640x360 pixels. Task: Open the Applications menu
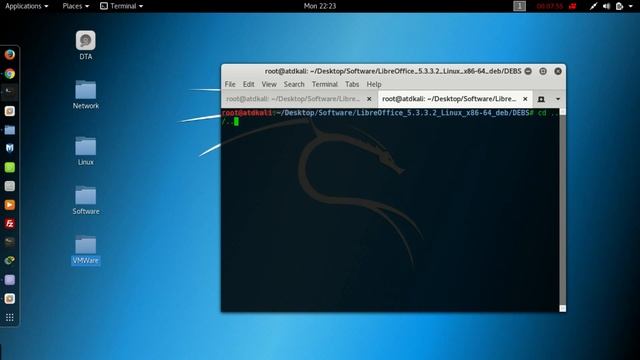pos(27,6)
